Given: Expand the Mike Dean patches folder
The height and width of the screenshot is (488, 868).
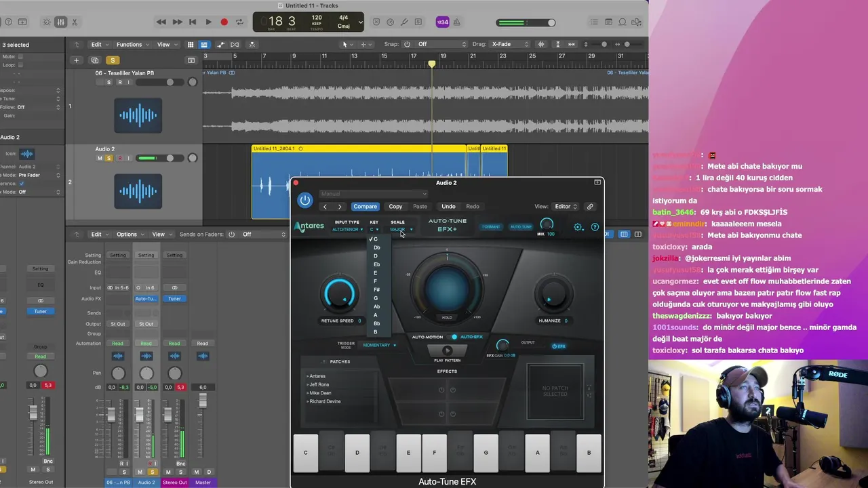Looking at the screenshot, I should click(319, 393).
